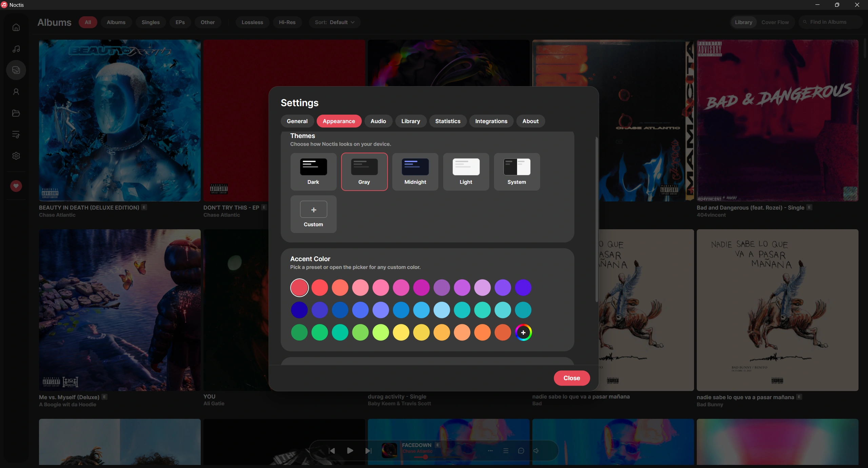Open the Integrations settings tab
The height and width of the screenshot is (468, 868).
[x=491, y=121]
